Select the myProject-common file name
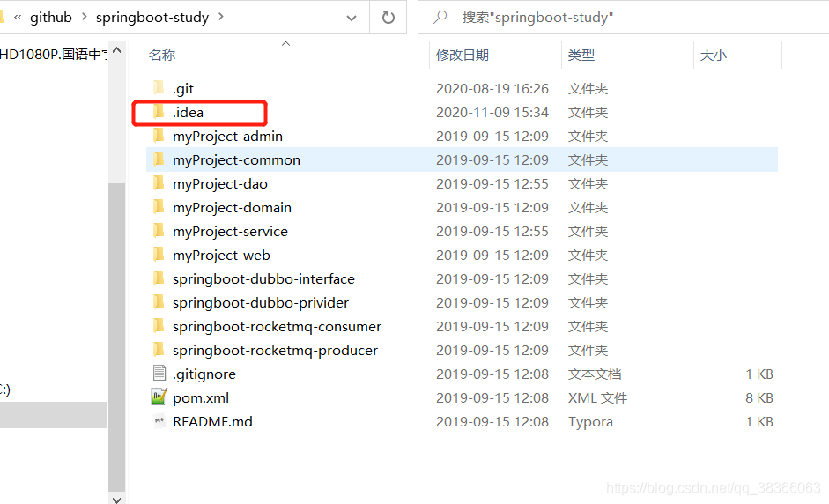 coord(236,159)
